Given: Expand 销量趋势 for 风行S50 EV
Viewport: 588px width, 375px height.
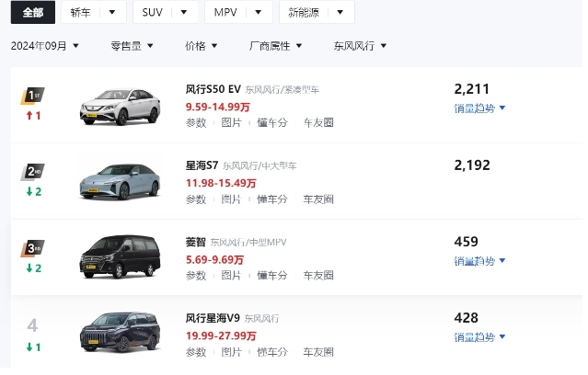Looking at the screenshot, I should point(479,108).
